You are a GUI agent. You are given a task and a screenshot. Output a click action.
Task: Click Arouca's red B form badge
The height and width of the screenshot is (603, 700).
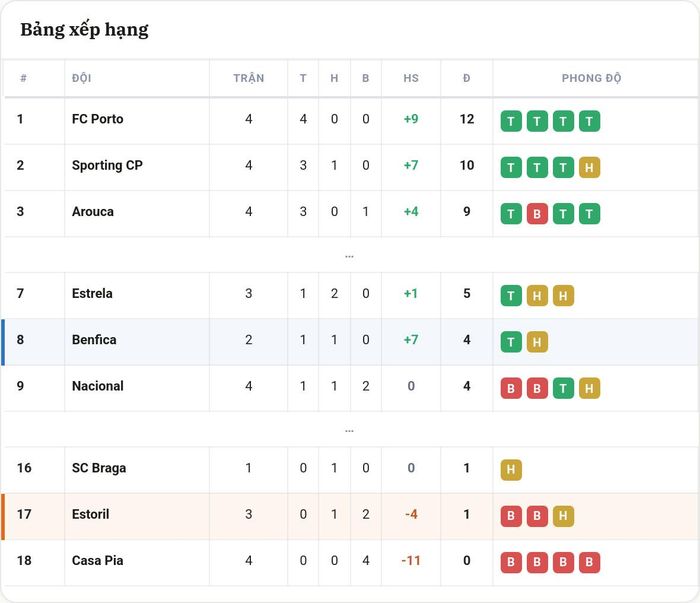pos(537,214)
